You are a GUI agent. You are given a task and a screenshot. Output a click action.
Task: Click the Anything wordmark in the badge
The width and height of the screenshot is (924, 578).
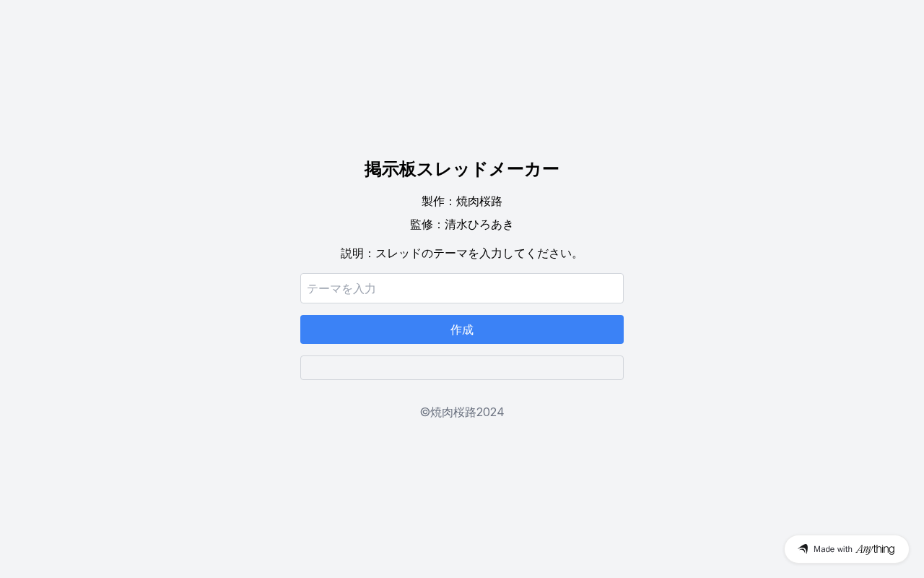click(875, 549)
